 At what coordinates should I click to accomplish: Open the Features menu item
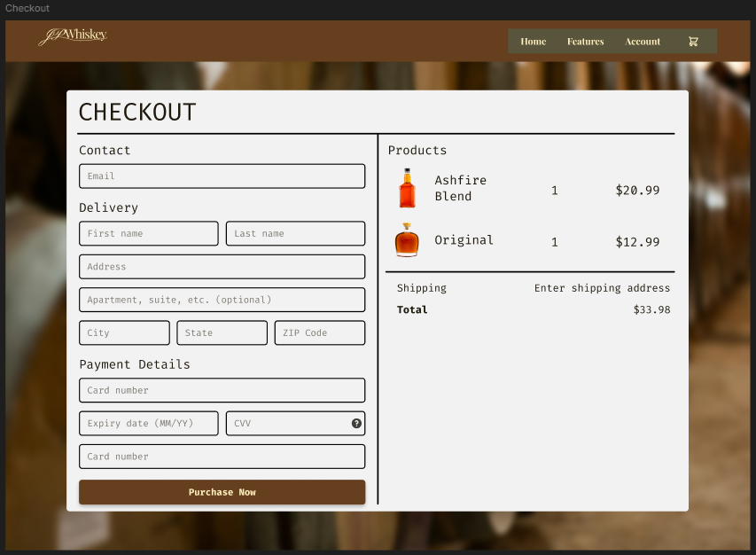[x=585, y=42]
